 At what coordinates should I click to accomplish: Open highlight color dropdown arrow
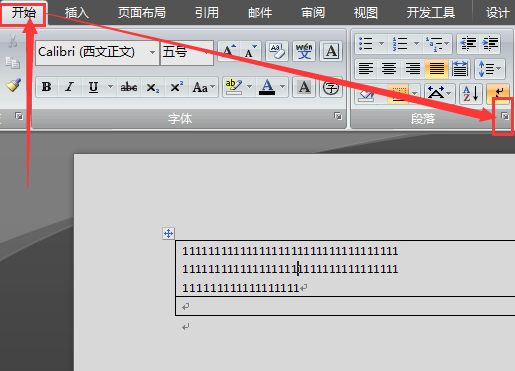[249, 87]
